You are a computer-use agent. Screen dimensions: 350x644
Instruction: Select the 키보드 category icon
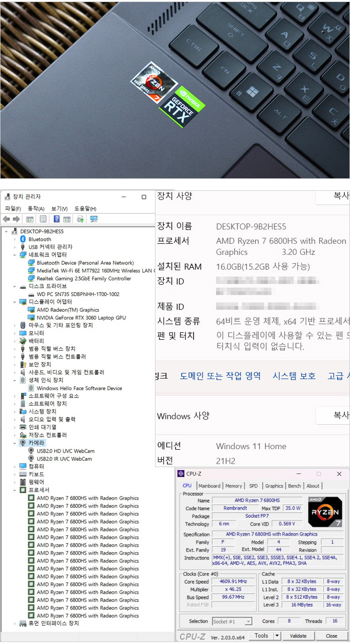[22, 474]
